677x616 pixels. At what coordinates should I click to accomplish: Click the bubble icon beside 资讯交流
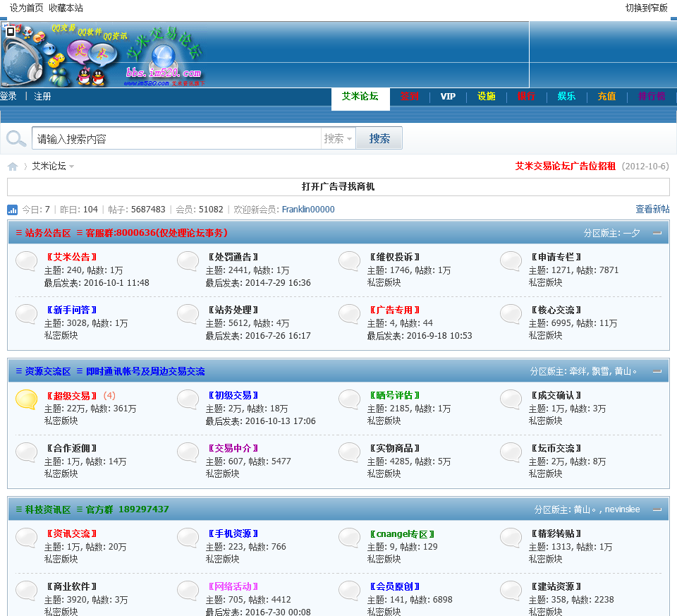tap(26, 538)
